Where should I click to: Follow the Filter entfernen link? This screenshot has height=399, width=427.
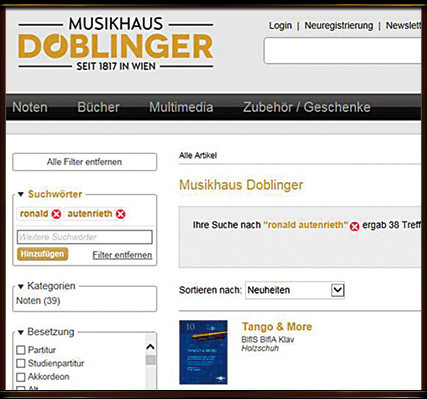tap(122, 255)
